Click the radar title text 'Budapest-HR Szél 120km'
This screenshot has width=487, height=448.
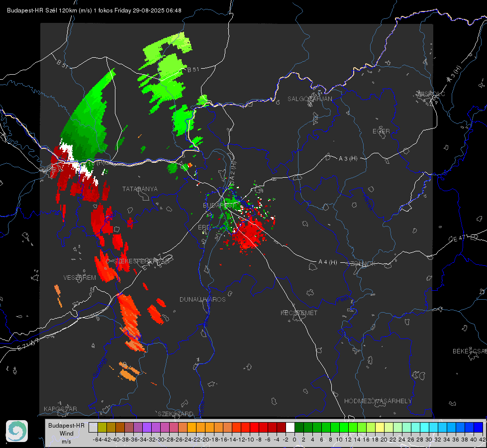tap(42, 10)
